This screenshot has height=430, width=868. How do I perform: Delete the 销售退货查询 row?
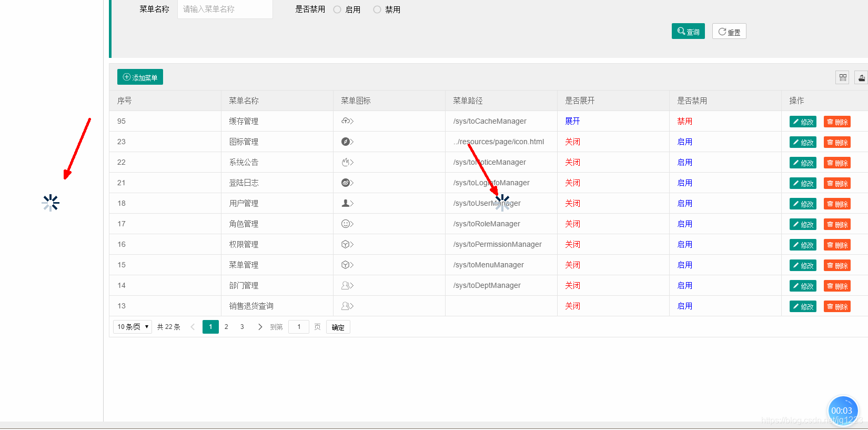click(x=837, y=306)
